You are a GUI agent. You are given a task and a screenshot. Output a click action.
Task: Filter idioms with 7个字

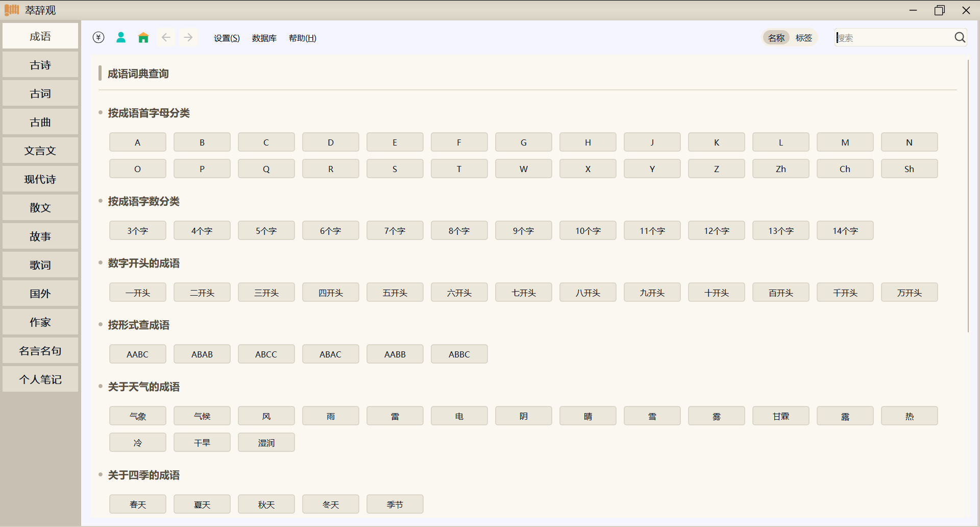395,230
